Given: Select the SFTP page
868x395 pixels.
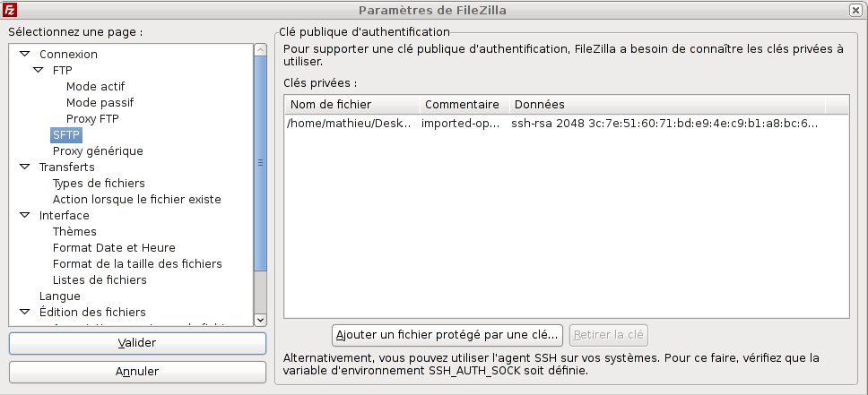Looking at the screenshot, I should coord(66,134).
